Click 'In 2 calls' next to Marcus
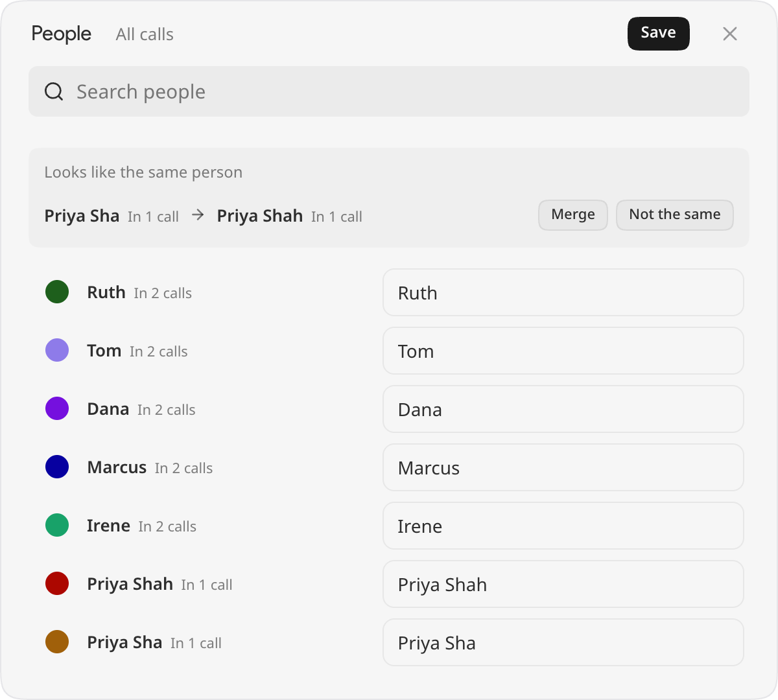The height and width of the screenshot is (700, 778). 183,468
